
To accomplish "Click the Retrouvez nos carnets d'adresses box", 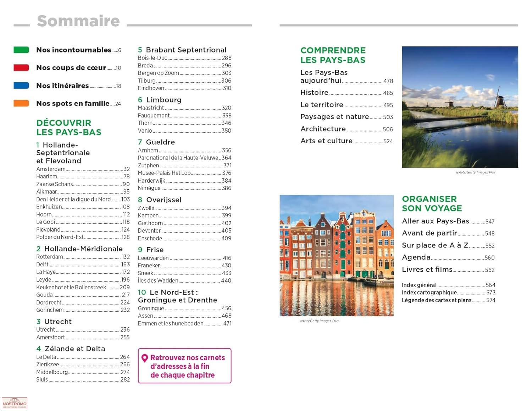I will [x=185, y=366].
